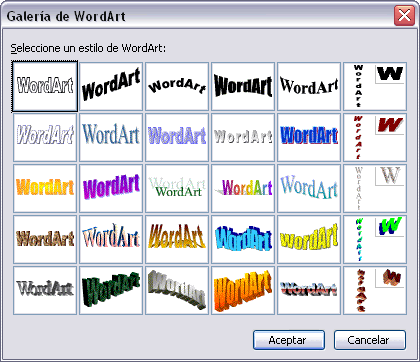Image resolution: width=420 pixels, height=362 pixels.
Task: Choose the green serif reflected WordArt style
Action: tap(177, 188)
